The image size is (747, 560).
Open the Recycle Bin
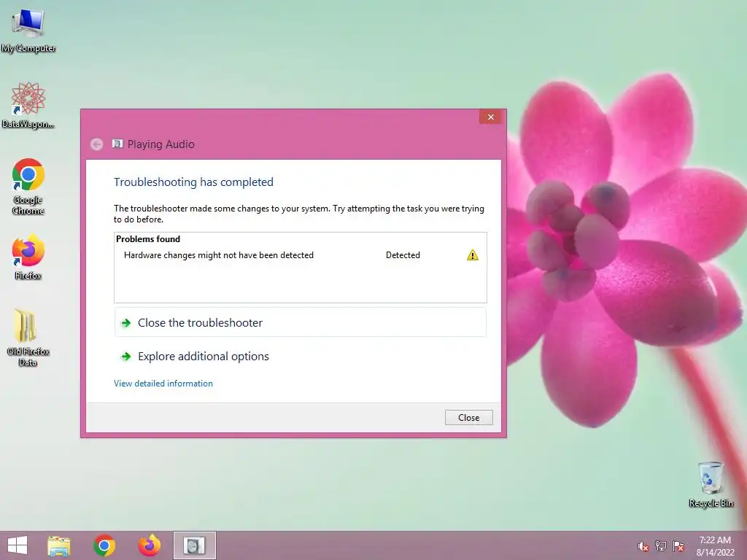pos(711,484)
